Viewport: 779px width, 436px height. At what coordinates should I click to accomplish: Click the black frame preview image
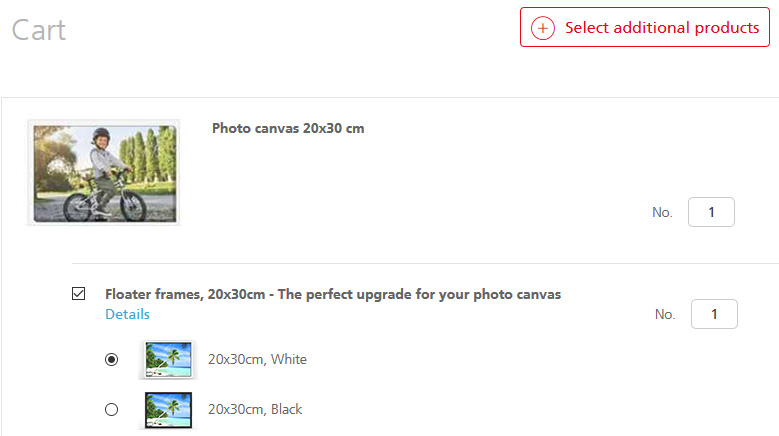pyautogui.click(x=168, y=410)
